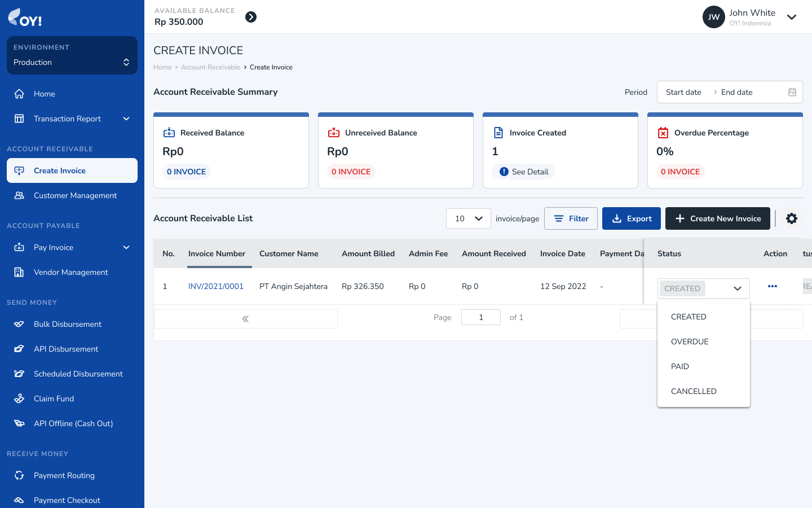Open Payment Checkout

pos(72,500)
